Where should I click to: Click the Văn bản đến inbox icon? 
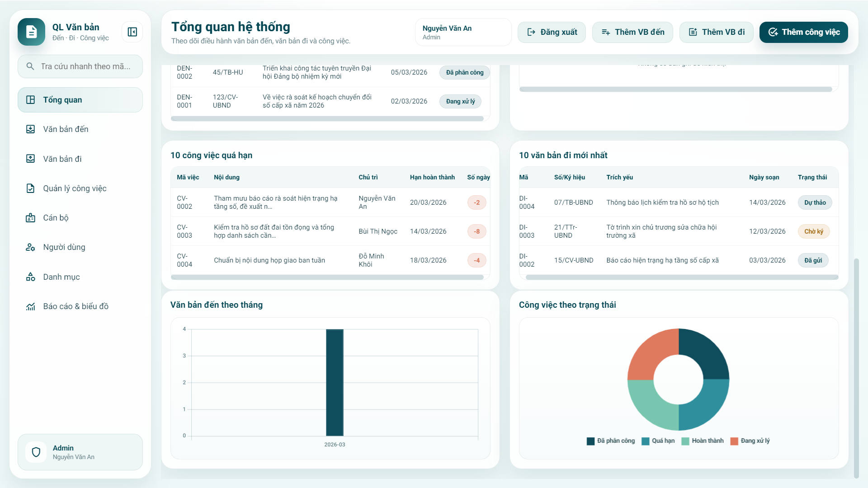coord(30,129)
